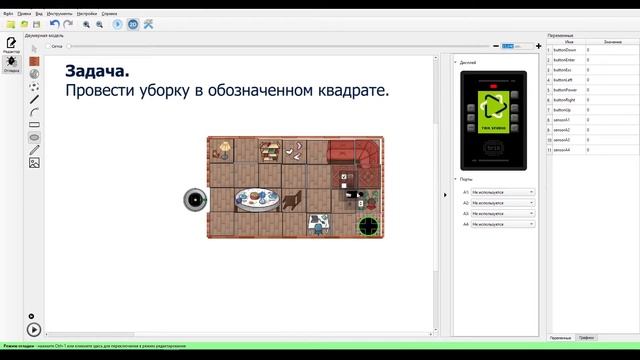Open a file with the folder icon
Screen dimensions: 640x360
(x=24, y=24)
